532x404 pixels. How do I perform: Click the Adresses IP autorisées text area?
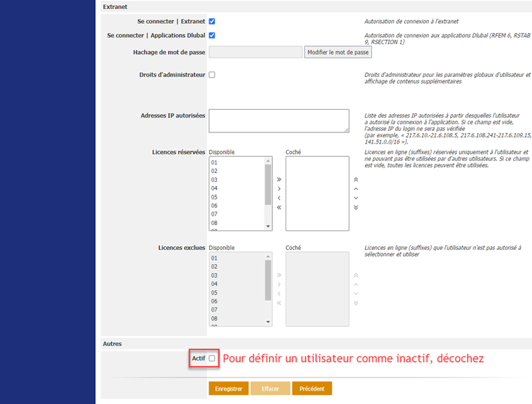click(279, 121)
